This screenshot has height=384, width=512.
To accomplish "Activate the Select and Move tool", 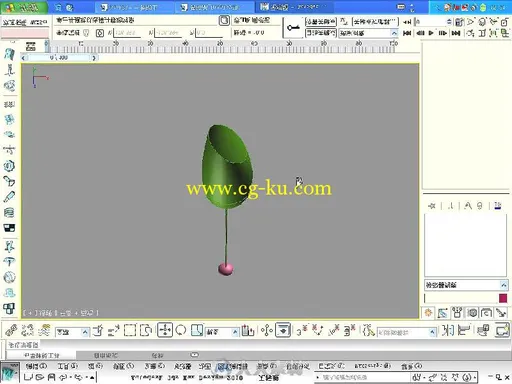I will pos(165,330).
